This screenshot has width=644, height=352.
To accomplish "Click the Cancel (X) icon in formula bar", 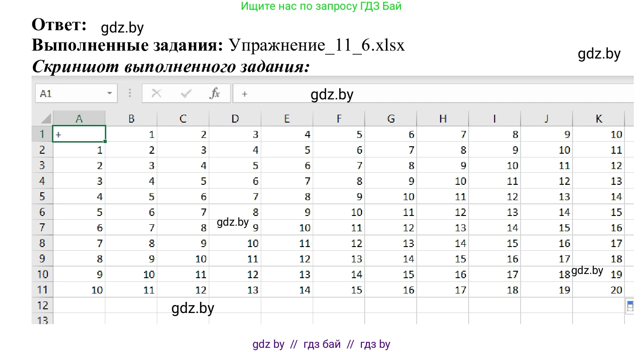I will tap(156, 93).
